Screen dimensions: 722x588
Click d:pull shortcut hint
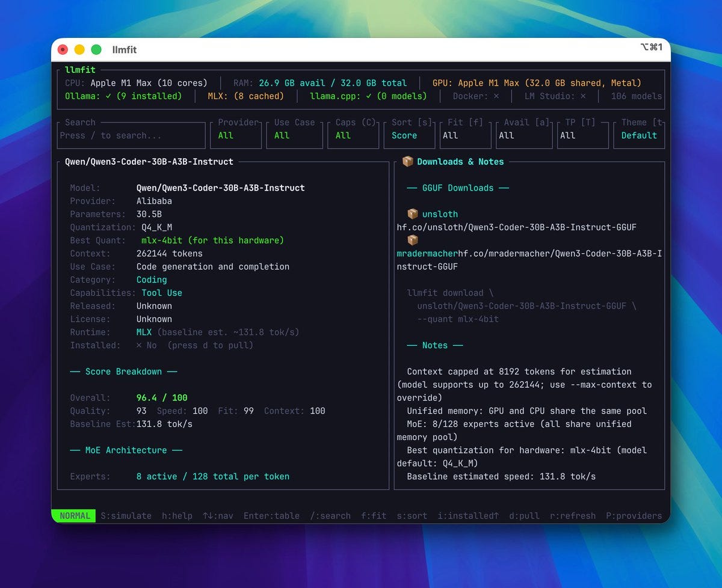(x=524, y=516)
